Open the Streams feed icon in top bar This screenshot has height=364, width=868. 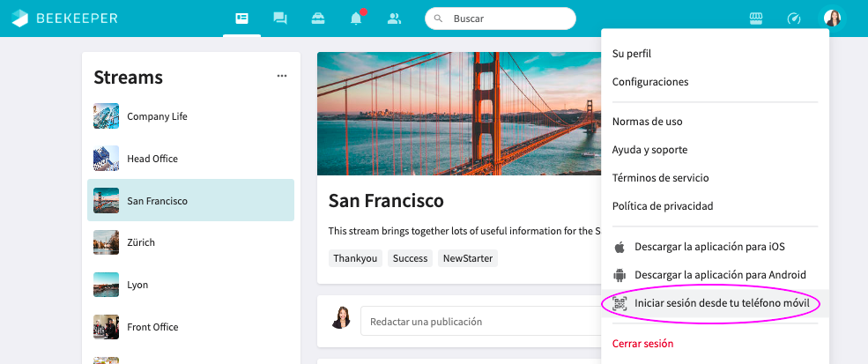point(242,19)
